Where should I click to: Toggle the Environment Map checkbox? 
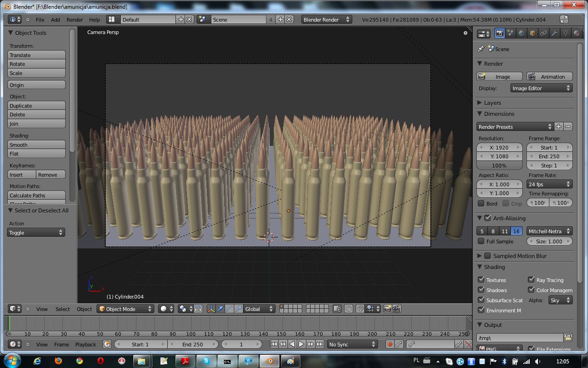tap(481, 310)
